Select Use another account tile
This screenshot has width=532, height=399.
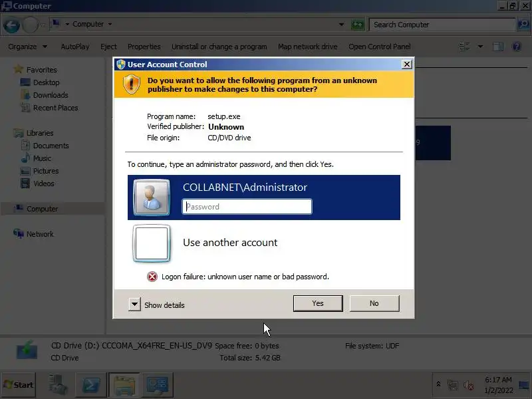click(264, 243)
